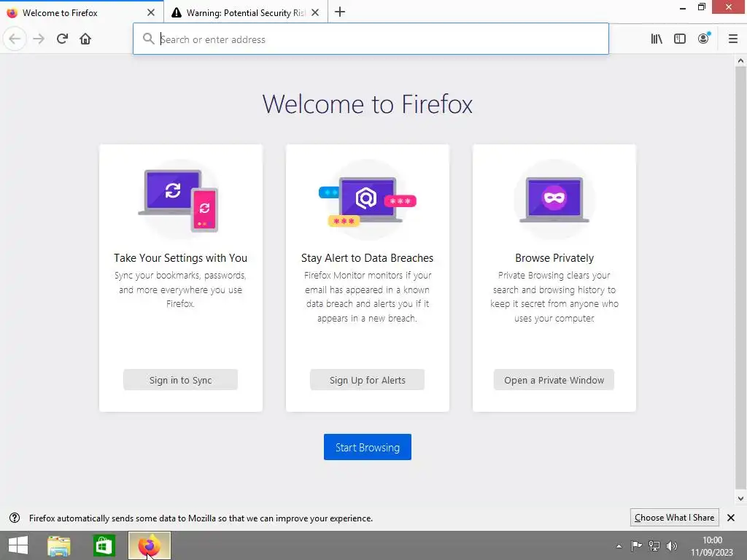Close the Potential Security Risk tab
Screen dimensions: 747x560
(x=315, y=12)
